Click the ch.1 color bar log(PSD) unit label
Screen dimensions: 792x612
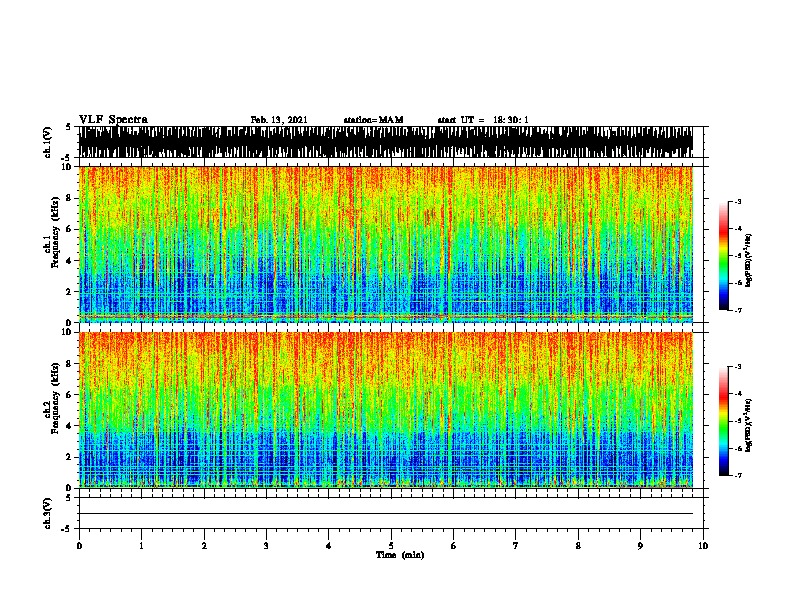click(x=749, y=261)
